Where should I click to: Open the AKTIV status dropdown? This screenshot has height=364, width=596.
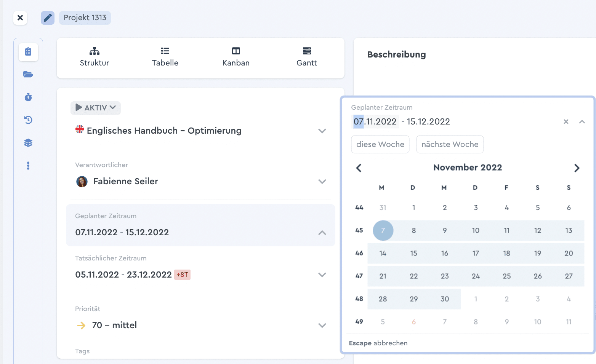(96, 108)
